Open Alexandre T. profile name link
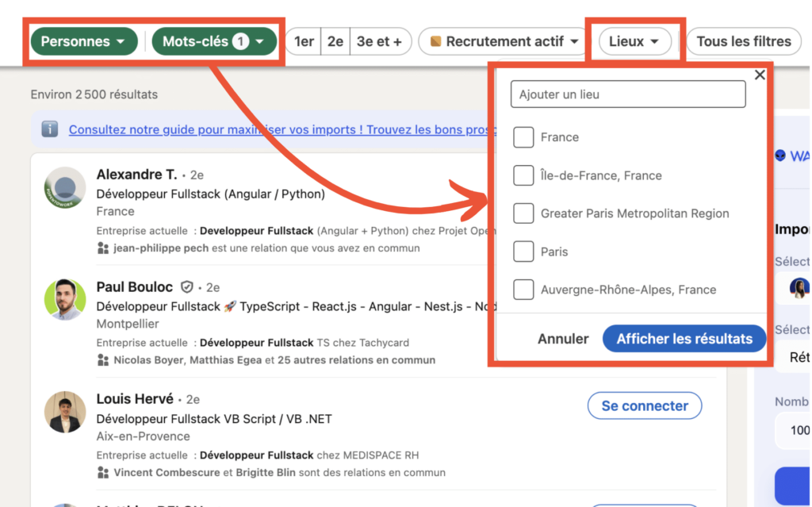Viewport: 812px width, 507px height. 136,175
